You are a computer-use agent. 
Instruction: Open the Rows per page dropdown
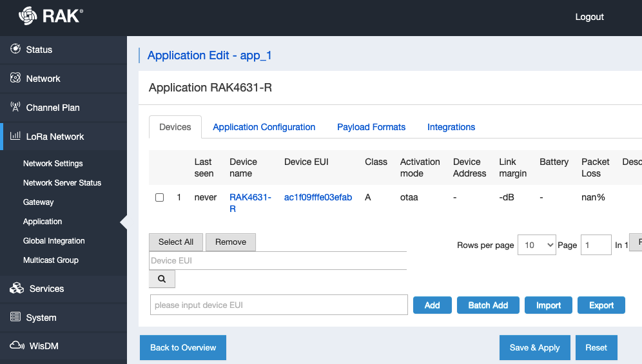click(x=537, y=245)
